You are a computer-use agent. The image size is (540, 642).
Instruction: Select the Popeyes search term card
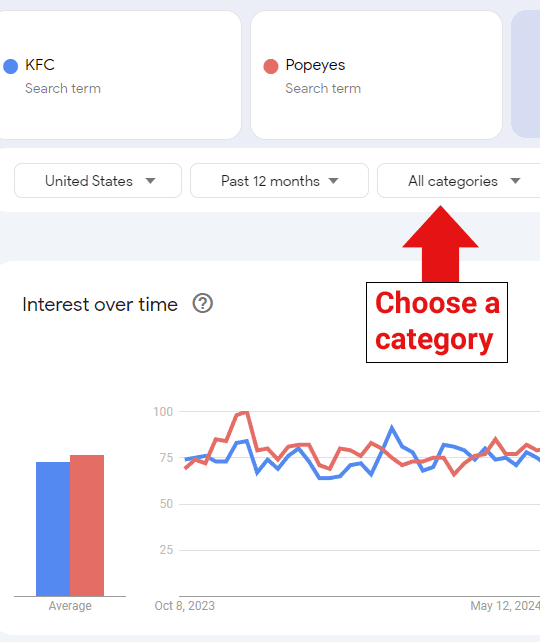point(376,75)
